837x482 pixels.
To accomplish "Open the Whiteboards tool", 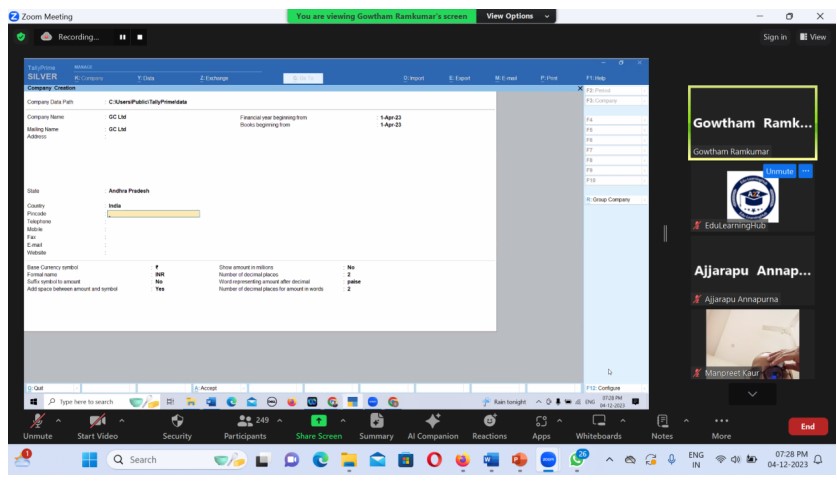I will 598,423.
